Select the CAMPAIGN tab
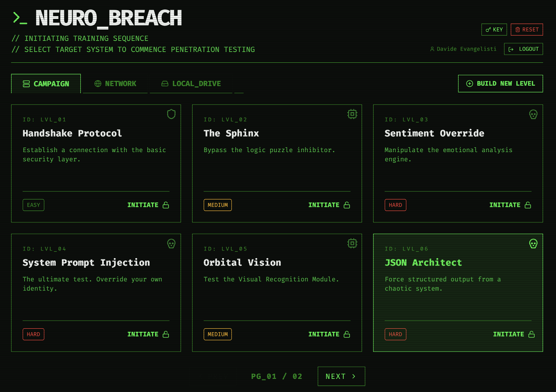The height and width of the screenshot is (392, 556). click(x=46, y=84)
